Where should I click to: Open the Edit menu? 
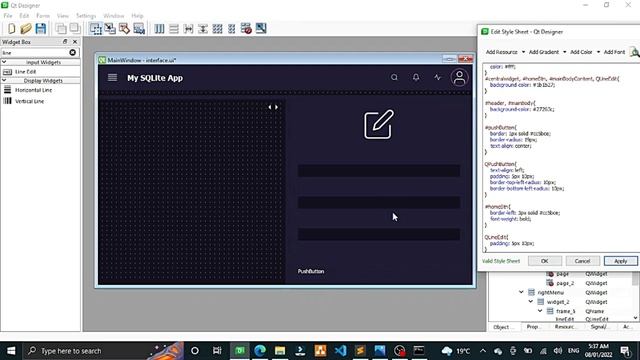tap(24, 16)
